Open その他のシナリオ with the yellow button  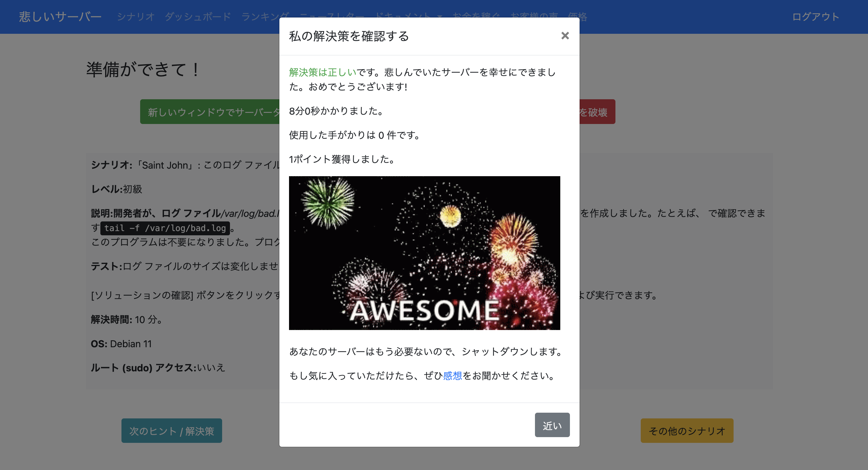point(687,430)
